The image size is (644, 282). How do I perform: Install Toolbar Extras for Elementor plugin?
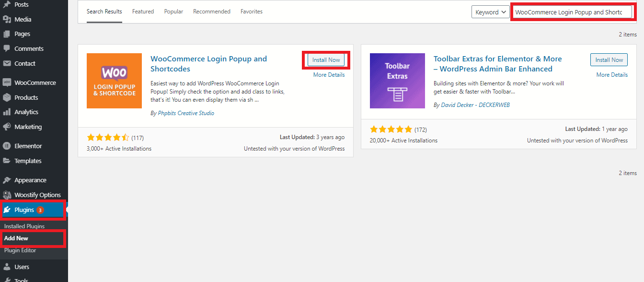click(609, 60)
